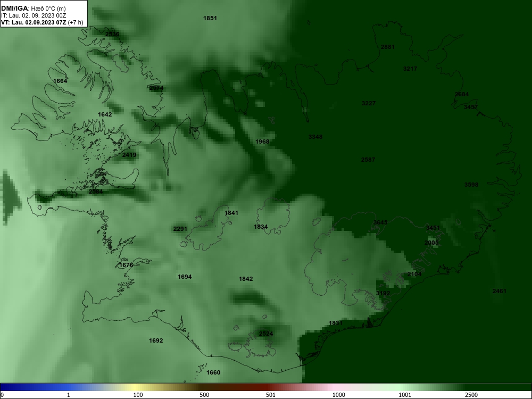The image size is (532, 399).
Task: Click the map value 3227
Action: (x=369, y=104)
